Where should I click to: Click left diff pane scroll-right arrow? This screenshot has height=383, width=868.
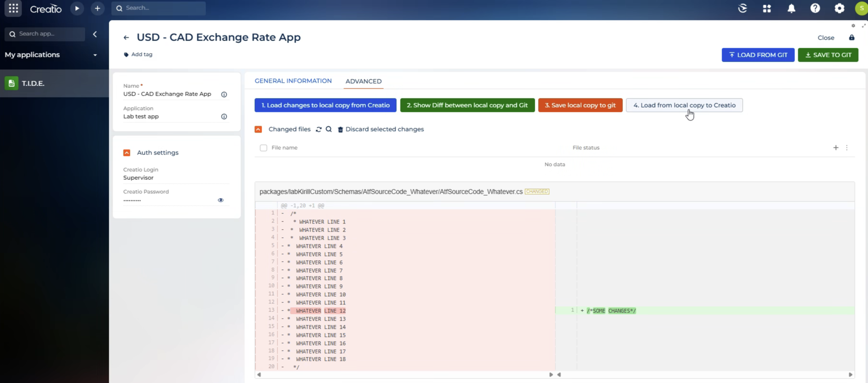551,375
